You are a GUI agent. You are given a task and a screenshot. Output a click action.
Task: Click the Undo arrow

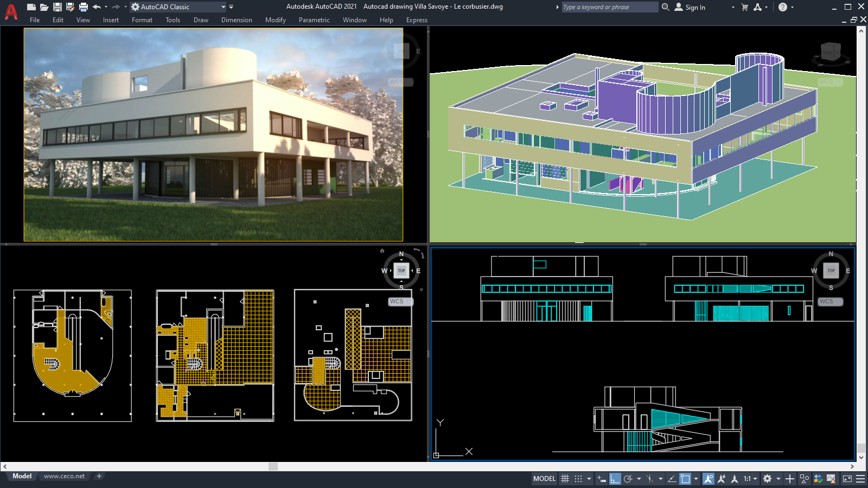(x=97, y=7)
